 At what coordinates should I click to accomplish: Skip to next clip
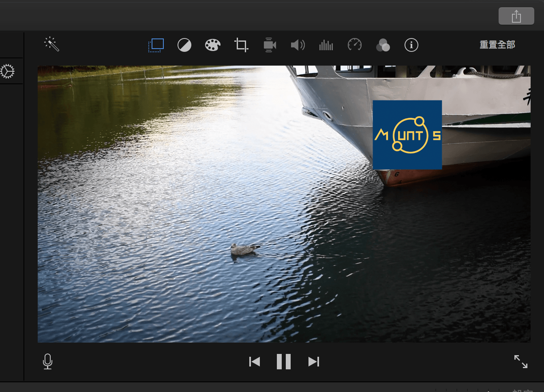(x=314, y=362)
